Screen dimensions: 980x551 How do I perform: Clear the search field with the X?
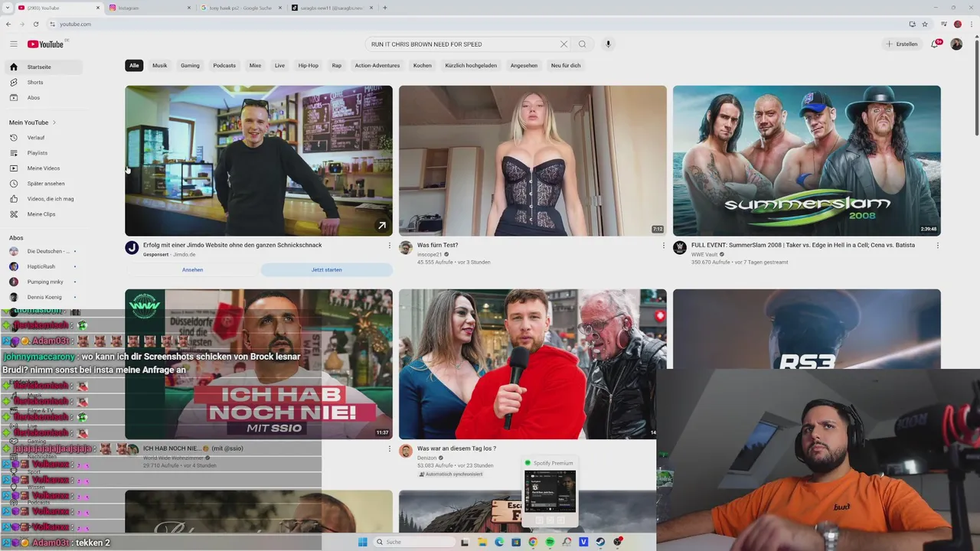(x=564, y=44)
